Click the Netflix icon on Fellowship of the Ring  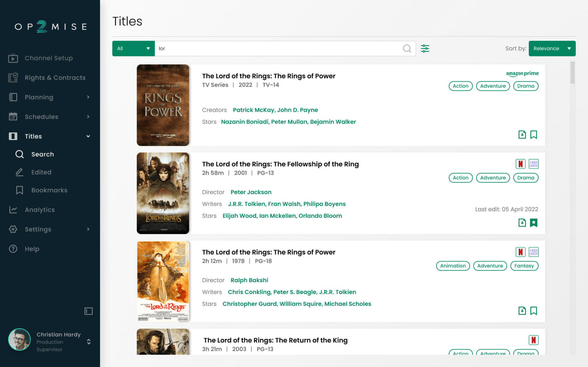pyautogui.click(x=521, y=164)
